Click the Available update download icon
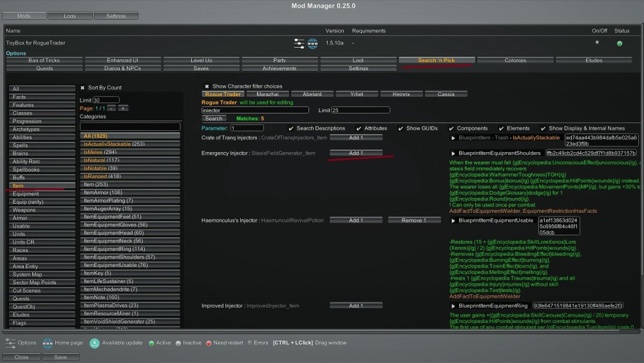The width and height of the screenshot is (644, 363). 94,342
